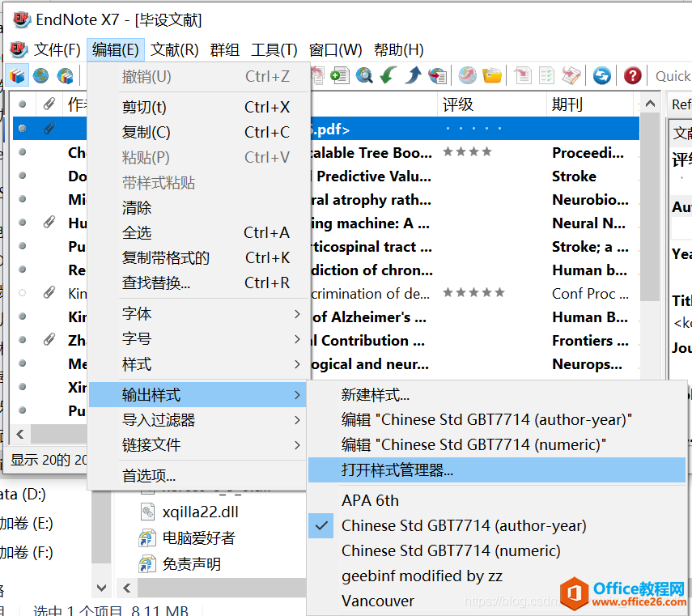Select the APA 6th output style
The image size is (692, 616).
(x=497, y=500)
